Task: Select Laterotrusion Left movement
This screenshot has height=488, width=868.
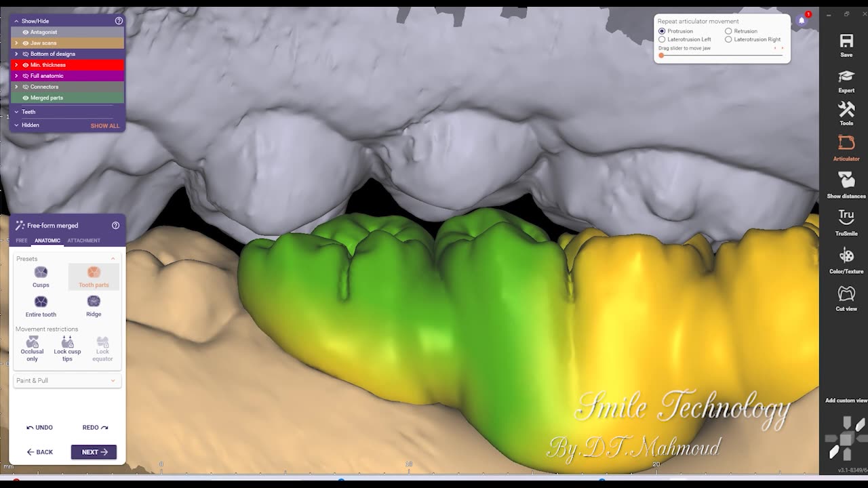Action: pyautogui.click(x=662, y=39)
